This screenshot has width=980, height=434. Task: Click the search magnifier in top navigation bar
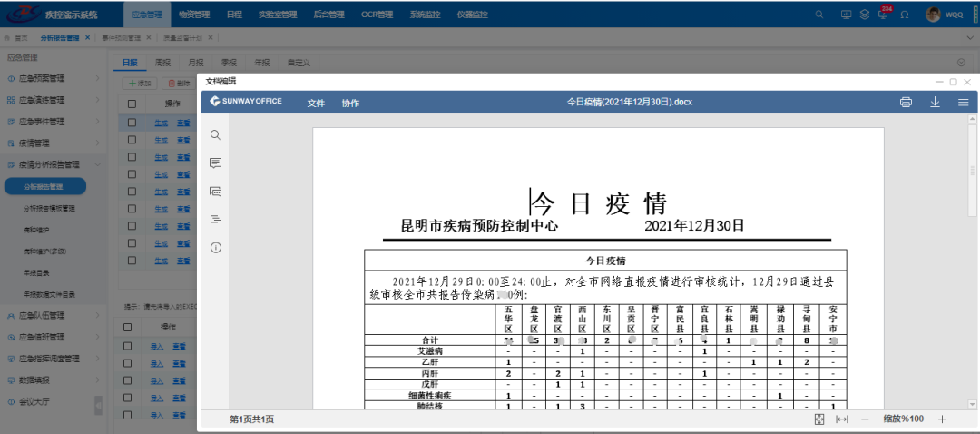(819, 15)
